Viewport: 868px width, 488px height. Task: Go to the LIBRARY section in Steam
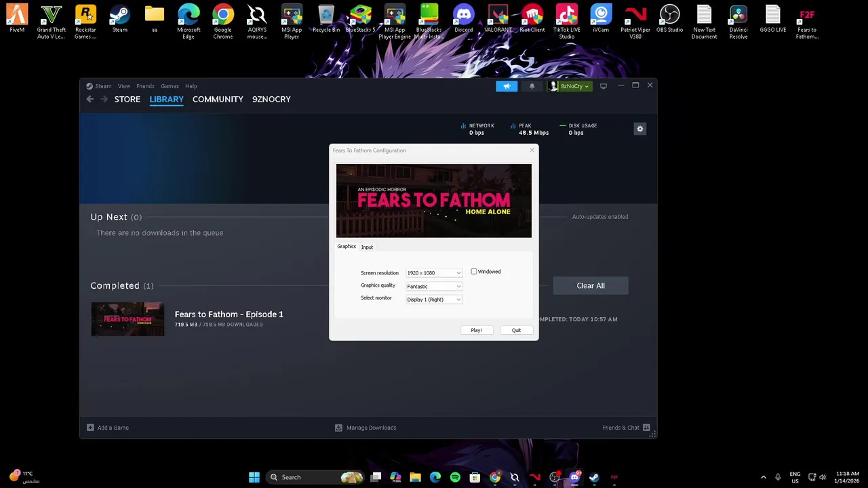[167, 99]
